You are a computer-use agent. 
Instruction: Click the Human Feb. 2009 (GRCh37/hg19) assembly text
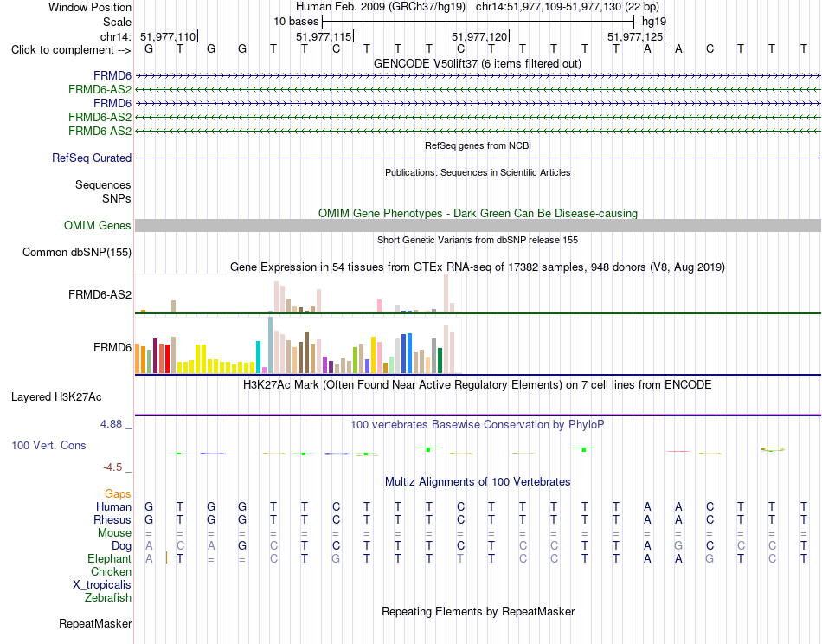(x=381, y=7)
